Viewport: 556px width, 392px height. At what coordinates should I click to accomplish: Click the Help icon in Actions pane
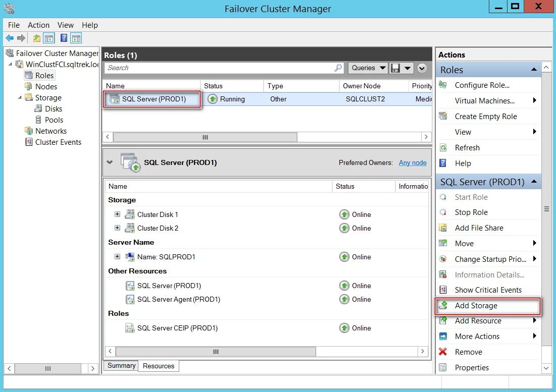(x=443, y=163)
